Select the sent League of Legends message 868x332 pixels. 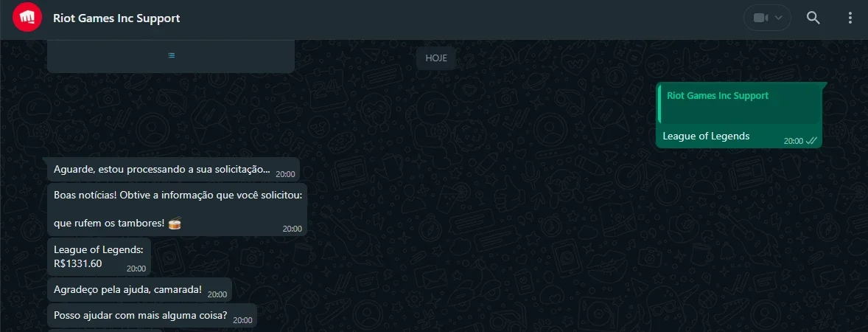tap(740, 115)
